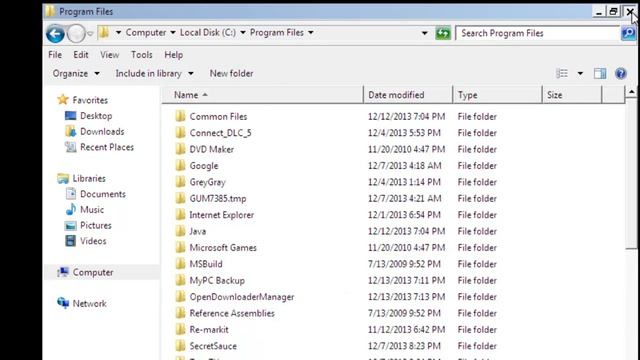The width and height of the screenshot is (640, 360).
Task: Click the greyed Forward navigation button
Action: tap(76, 33)
